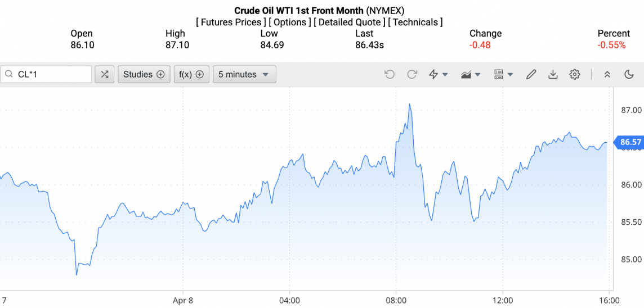
Task: Open chart settings gear
Action: pos(574,74)
